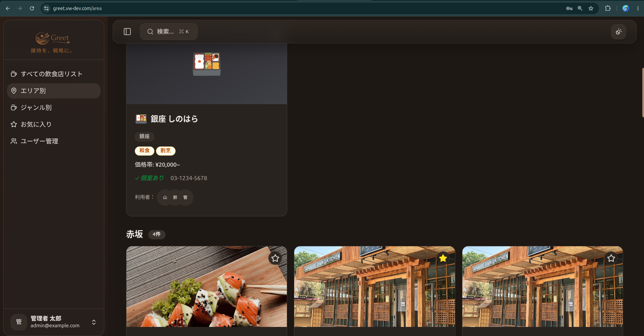
Task: Click the 山 user avatar
Action: 165,198
